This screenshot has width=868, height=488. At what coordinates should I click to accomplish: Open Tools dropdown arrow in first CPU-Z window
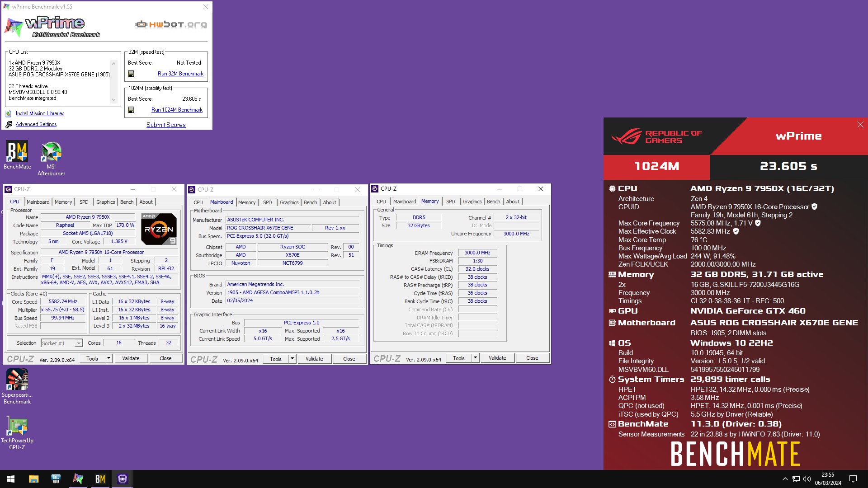coord(108,358)
